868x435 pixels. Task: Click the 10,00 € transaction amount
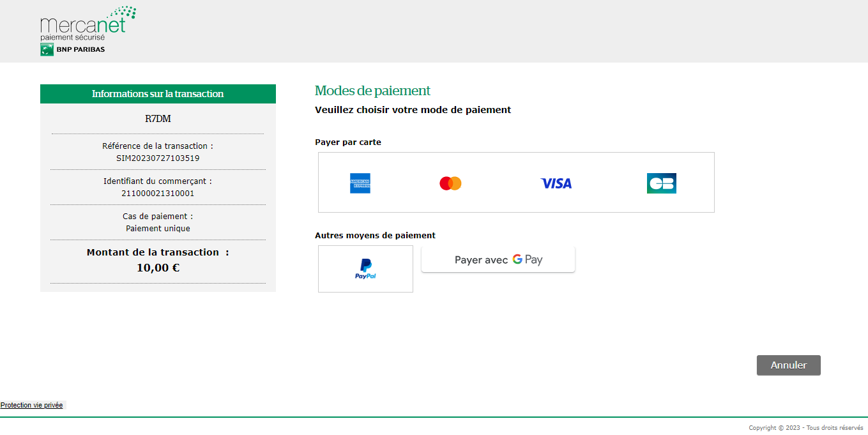[158, 268]
